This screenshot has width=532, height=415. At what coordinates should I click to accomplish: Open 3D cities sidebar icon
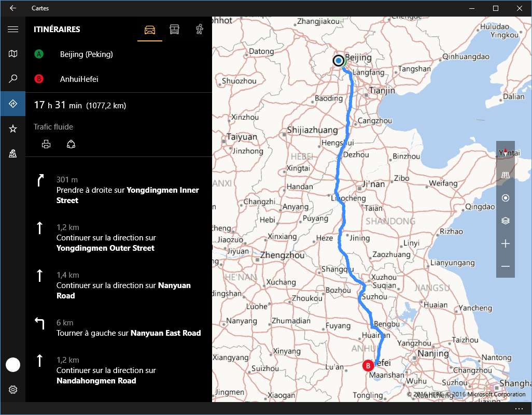[13, 153]
